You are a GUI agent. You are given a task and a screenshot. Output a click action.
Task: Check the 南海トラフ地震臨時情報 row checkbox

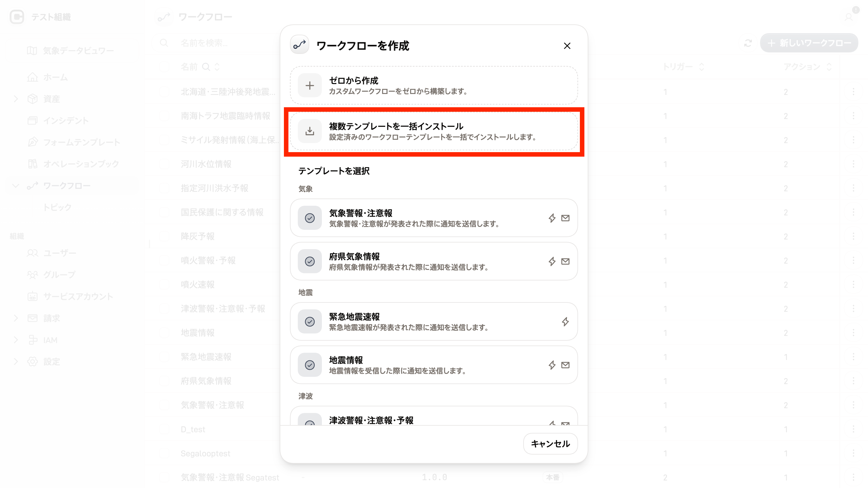click(164, 116)
